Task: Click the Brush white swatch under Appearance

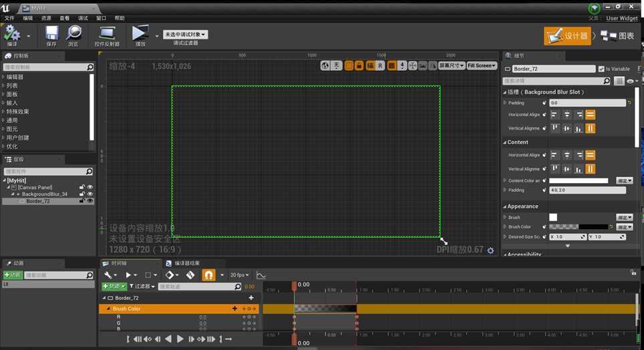Action: point(553,217)
